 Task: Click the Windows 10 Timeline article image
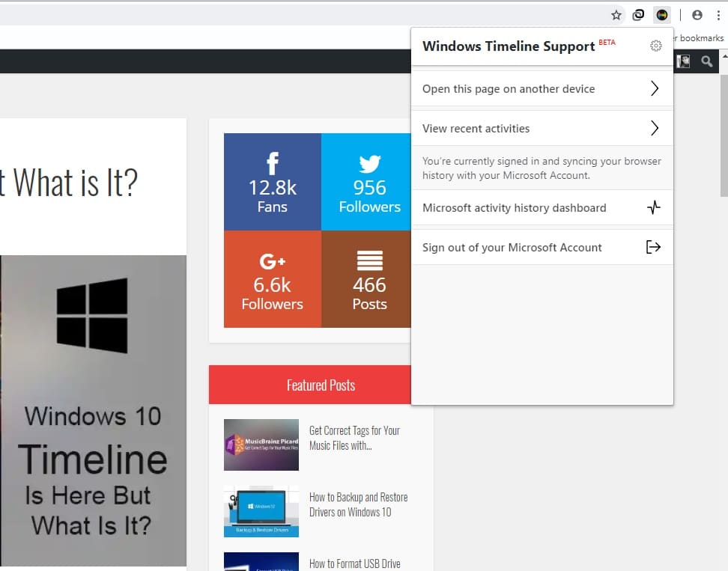(93, 411)
